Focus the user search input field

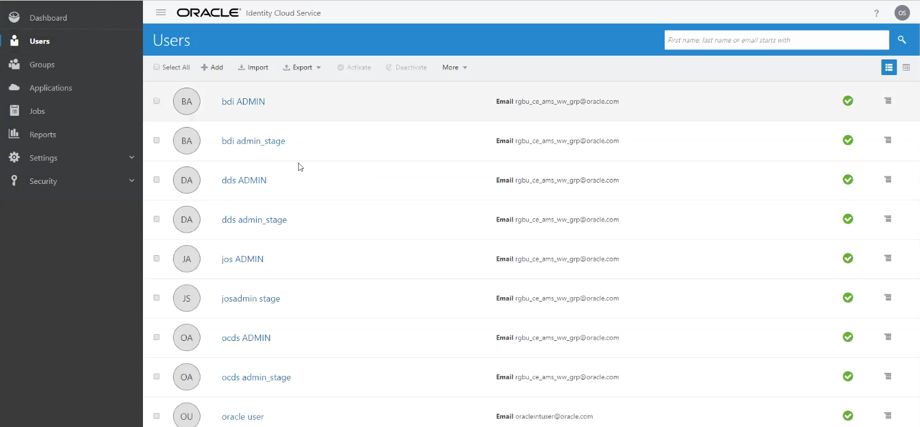[x=776, y=40]
